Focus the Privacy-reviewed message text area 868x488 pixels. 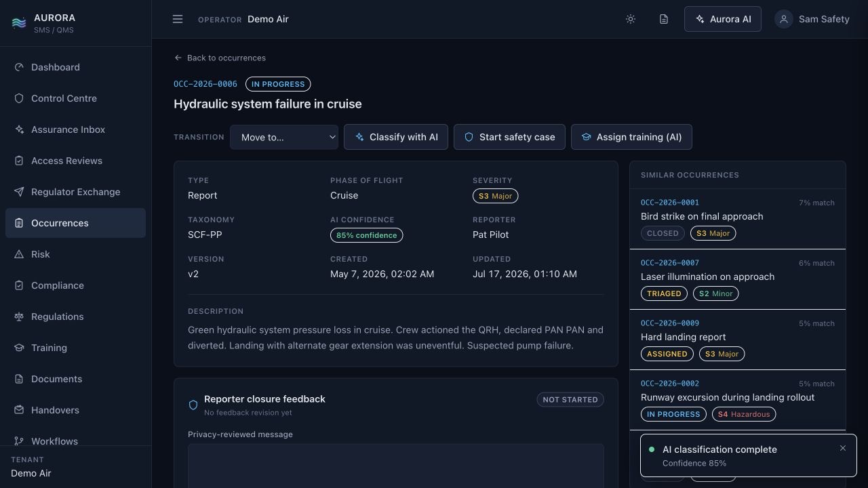tap(396, 466)
